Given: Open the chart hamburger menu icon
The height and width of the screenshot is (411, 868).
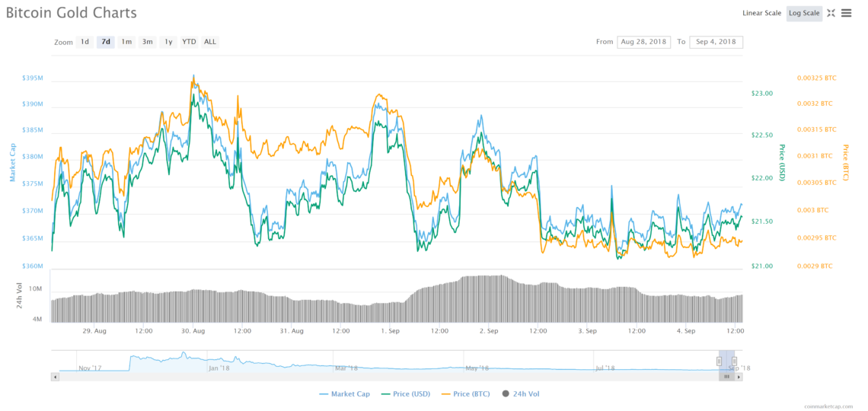Looking at the screenshot, I should tap(846, 13).
